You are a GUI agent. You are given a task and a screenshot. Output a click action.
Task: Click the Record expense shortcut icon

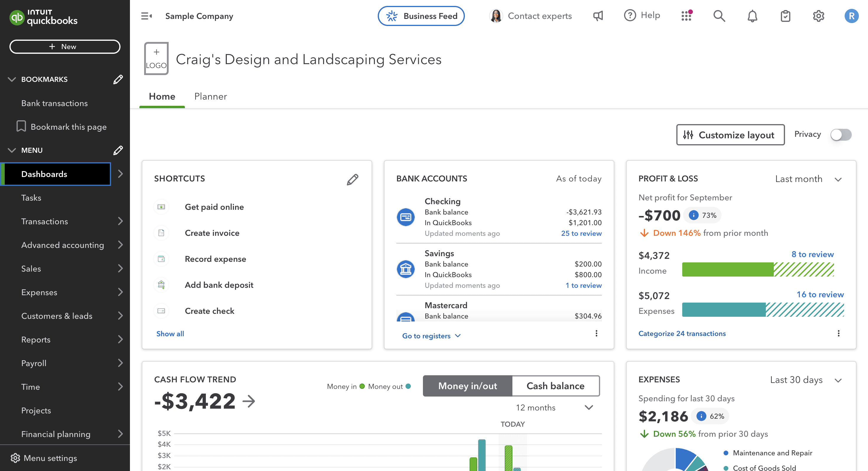[161, 259]
